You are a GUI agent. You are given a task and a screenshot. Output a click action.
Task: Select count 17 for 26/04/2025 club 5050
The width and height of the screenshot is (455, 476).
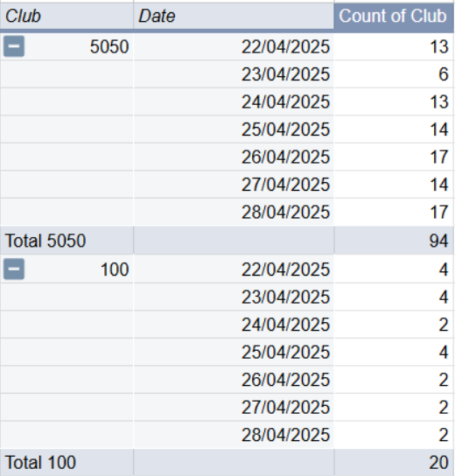click(394, 157)
